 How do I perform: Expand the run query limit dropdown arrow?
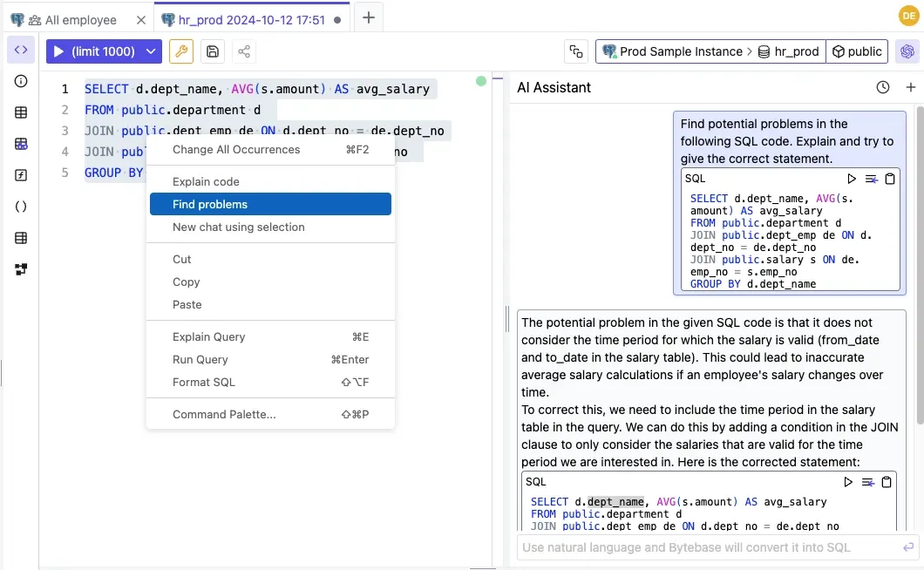152,51
